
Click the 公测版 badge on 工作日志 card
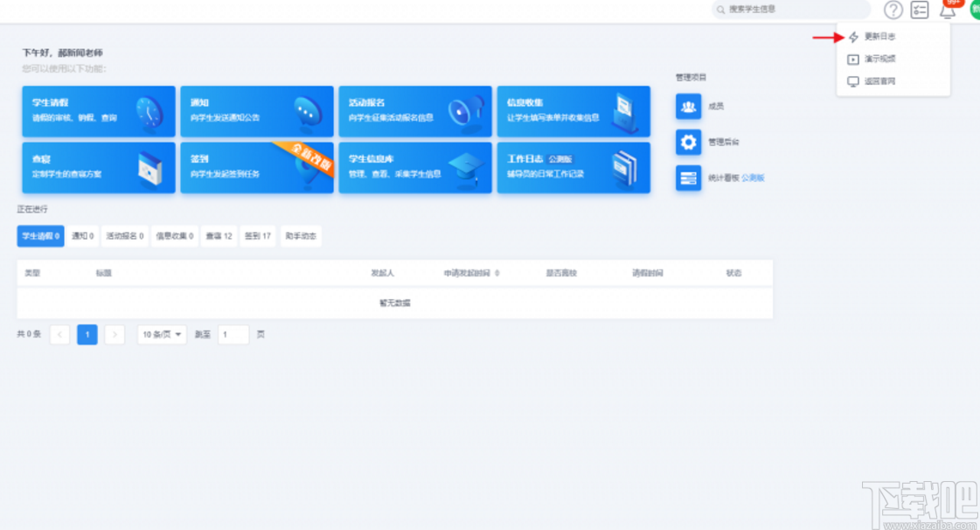pos(560,159)
